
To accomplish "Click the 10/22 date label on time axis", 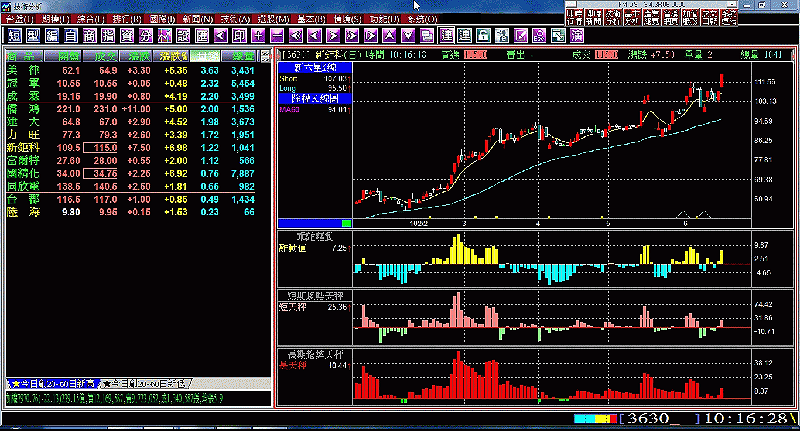I will click(x=418, y=223).
